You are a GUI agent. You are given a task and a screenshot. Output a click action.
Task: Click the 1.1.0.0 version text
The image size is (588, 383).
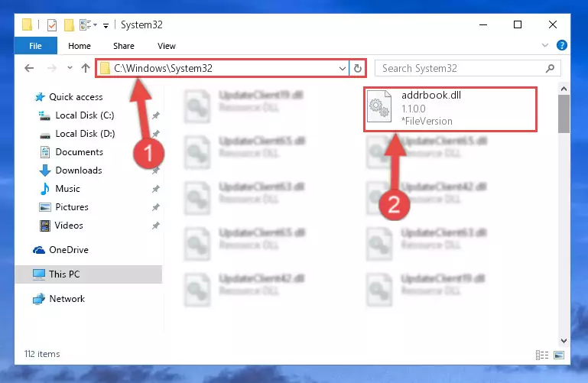tap(414, 109)
